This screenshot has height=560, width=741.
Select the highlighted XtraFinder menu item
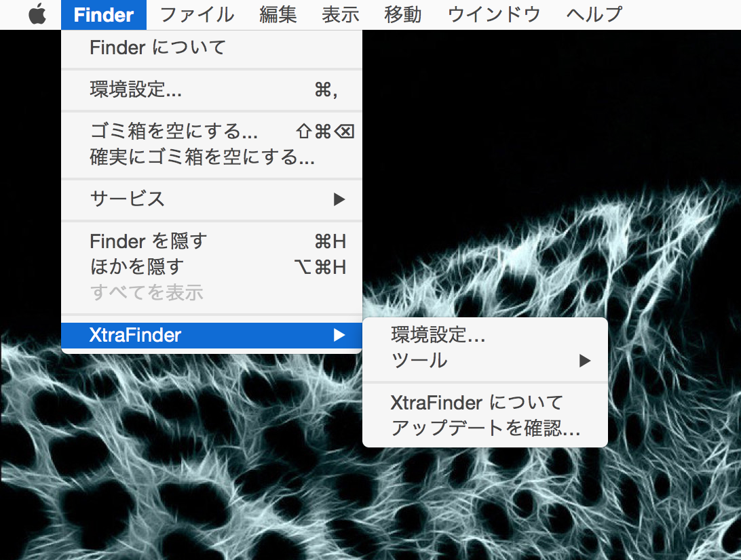[x=212, y=335]
